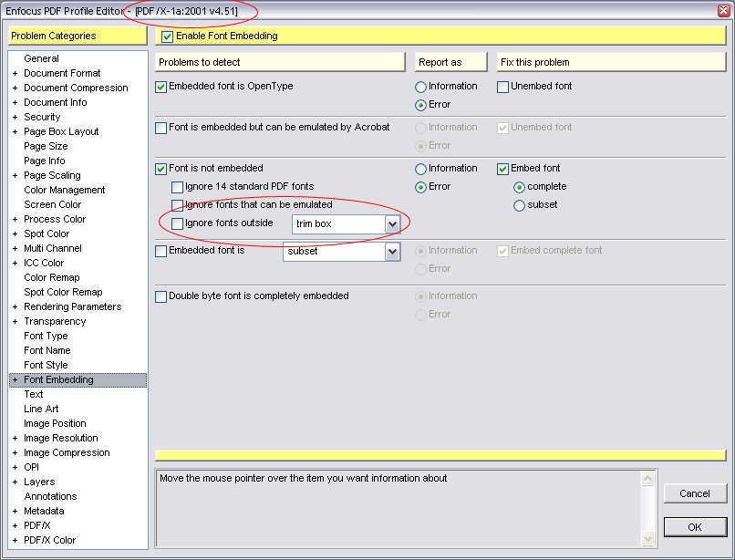Toggle the Enable Font Embedding checkbox
The image size is (735, 560).
pyautogui.click(x=168, y=36)
